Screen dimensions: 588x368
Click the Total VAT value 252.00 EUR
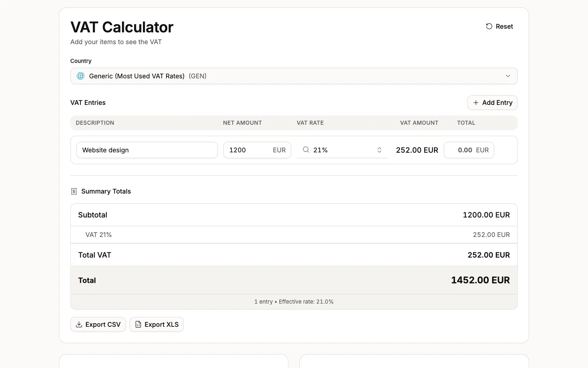tap(489, 255)
